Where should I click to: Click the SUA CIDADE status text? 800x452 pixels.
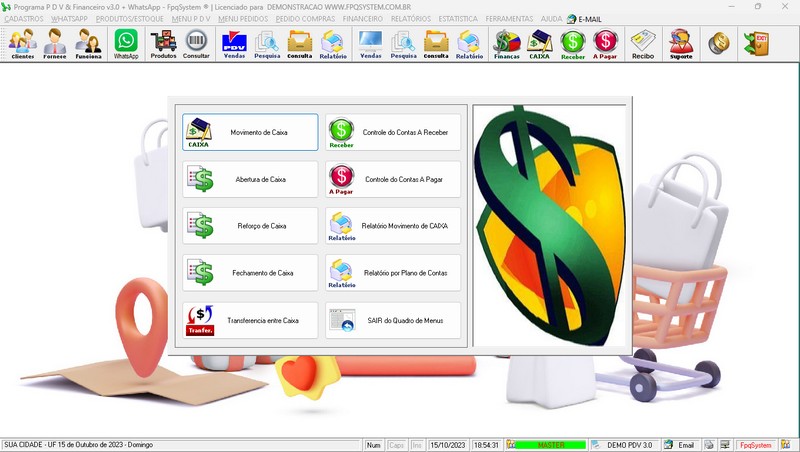[79, 445]
